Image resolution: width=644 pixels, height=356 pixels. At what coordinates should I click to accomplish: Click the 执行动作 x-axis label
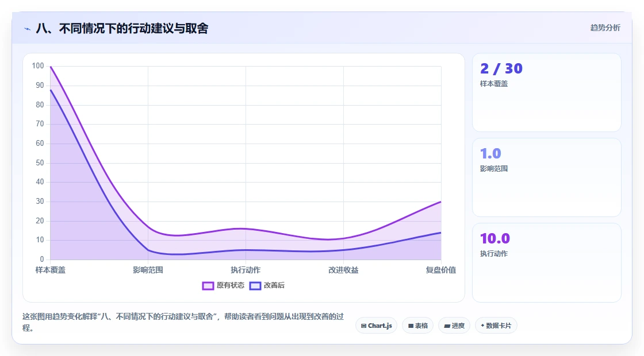[x=246, y=270]
